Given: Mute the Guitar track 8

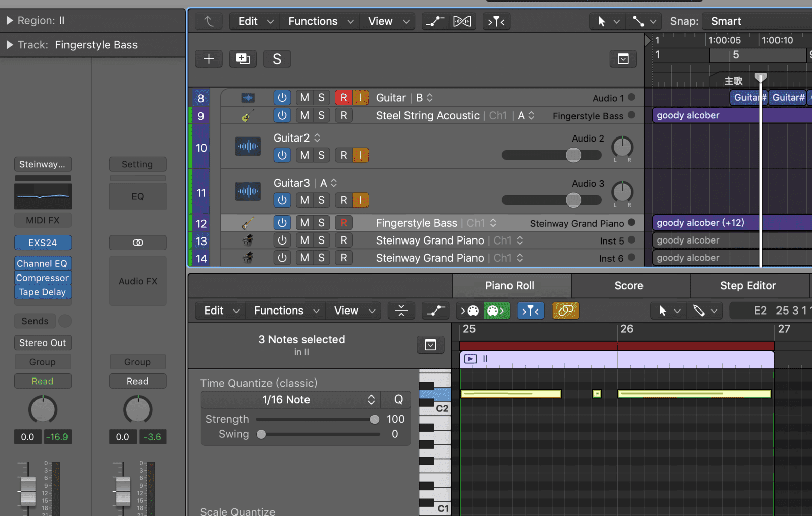Looking at the screenshot, I should click(304, 97).
